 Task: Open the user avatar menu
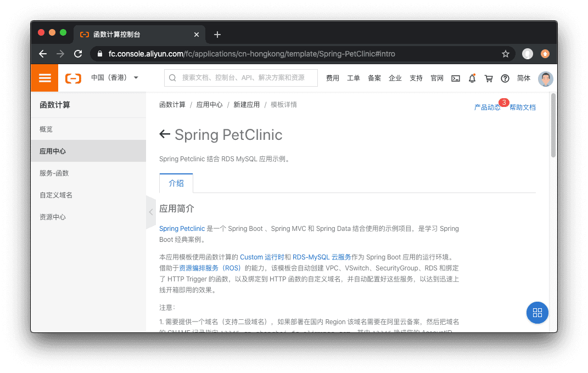click(545, 78)
